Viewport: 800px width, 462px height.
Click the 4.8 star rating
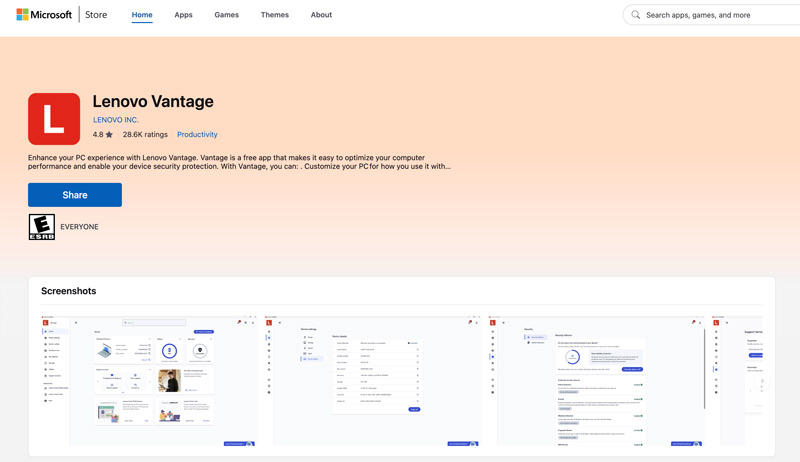[x=103, y=135]
